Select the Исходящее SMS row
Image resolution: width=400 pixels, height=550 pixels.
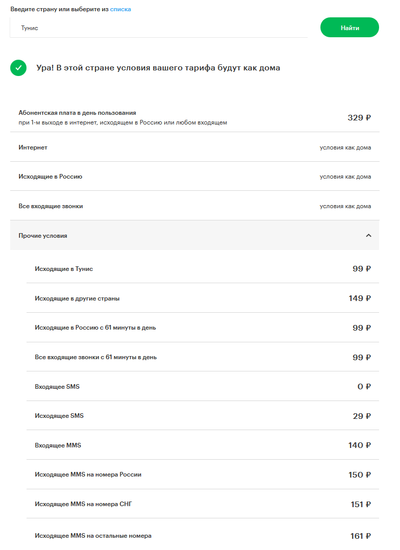tap(203, 416)
